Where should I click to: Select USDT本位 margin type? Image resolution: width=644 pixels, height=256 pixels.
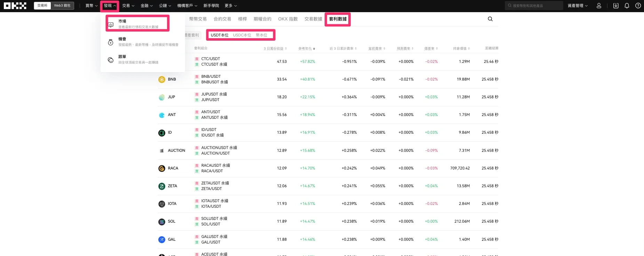pos(220,35)
